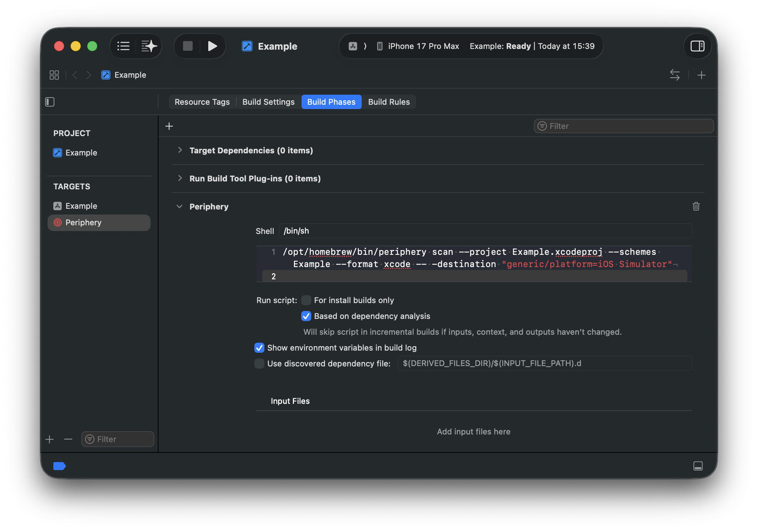The height and width of the screenshot is (532, 758).
Task: Delete the Periphery phase with the trash icon
Action: click(x=696, y=206)
